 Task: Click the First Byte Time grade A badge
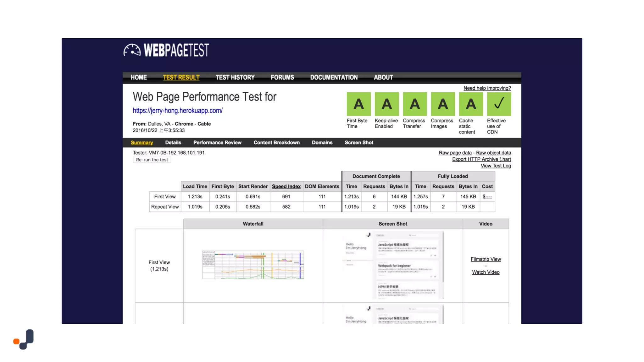coord(358,104)
